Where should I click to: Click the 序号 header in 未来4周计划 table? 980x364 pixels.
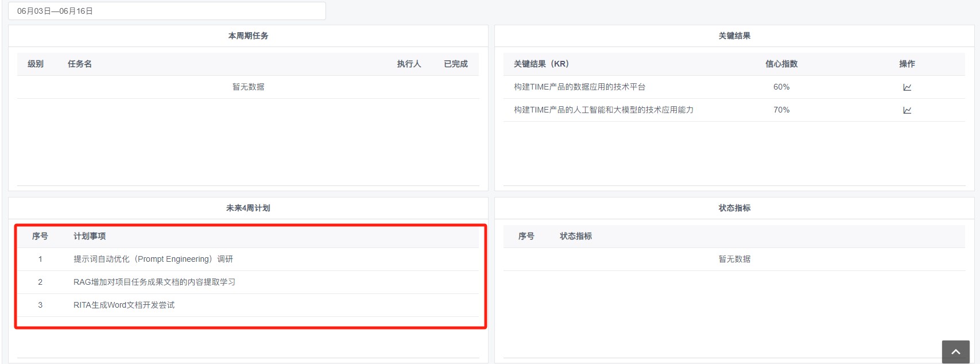40,236
